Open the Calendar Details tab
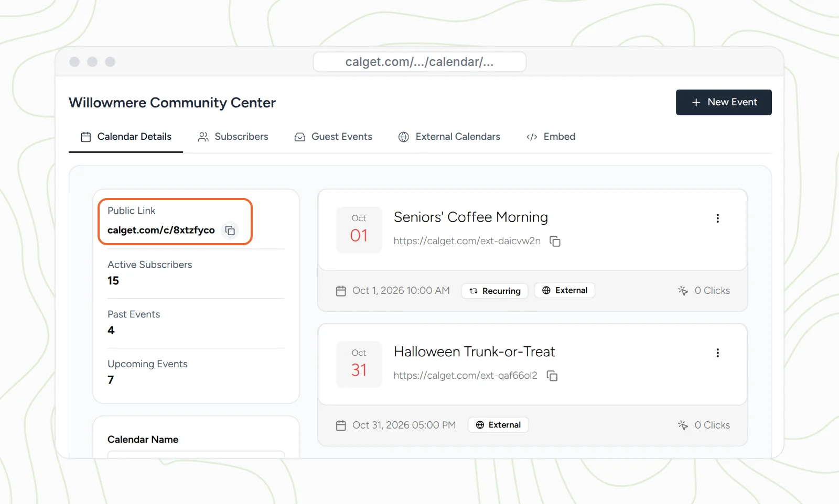Viewport: 839px width, 504px height. pyautogui.click(x=126, y=137)
